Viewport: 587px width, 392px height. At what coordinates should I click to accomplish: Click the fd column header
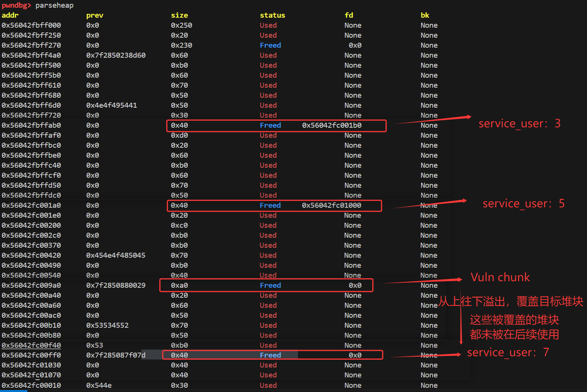[349, 15]
